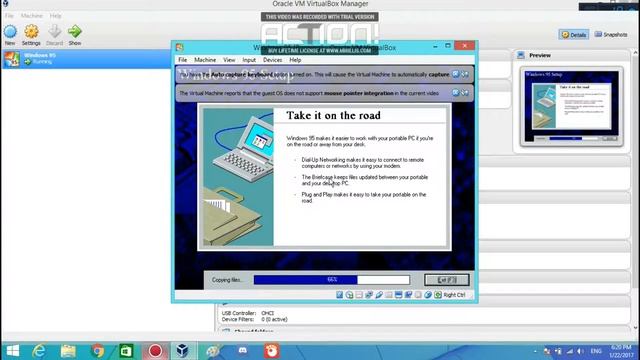Click Discord taskbar icon

tap(242, 351)
